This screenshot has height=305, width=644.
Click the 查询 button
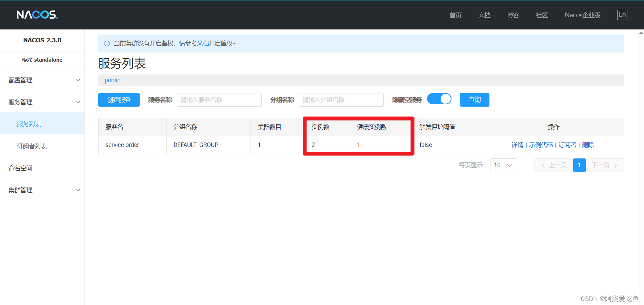coord(475,100)
